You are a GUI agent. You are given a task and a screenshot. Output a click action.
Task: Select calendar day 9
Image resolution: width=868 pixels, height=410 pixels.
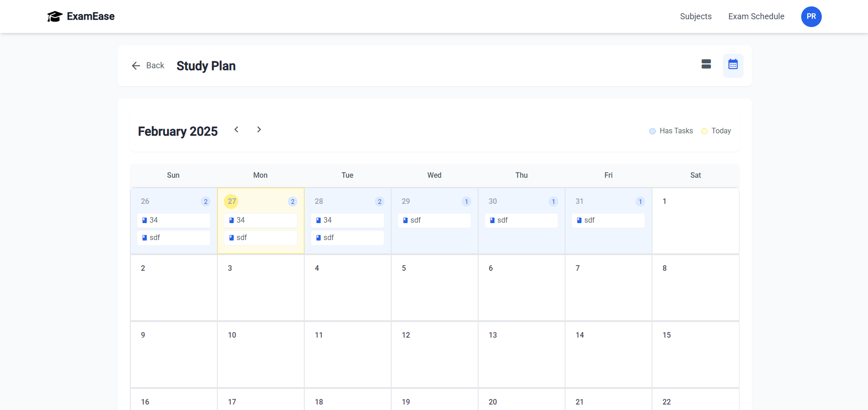pos(173,355)
